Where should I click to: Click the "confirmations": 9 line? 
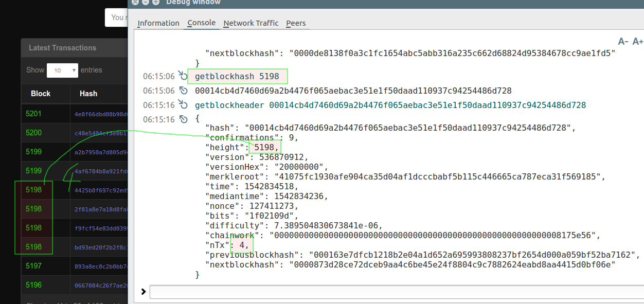pyautogui.click(x=252, y=137)
